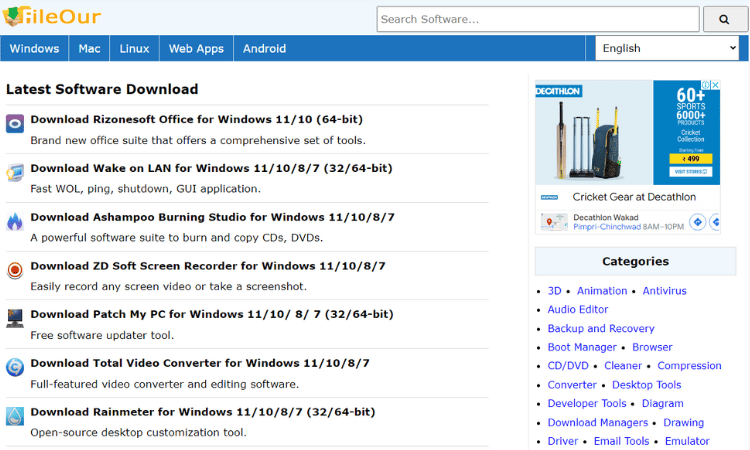Viewport: 750px width, 450px height.
Task: Click the Categories sidebar heading
Action: (635, 261)
